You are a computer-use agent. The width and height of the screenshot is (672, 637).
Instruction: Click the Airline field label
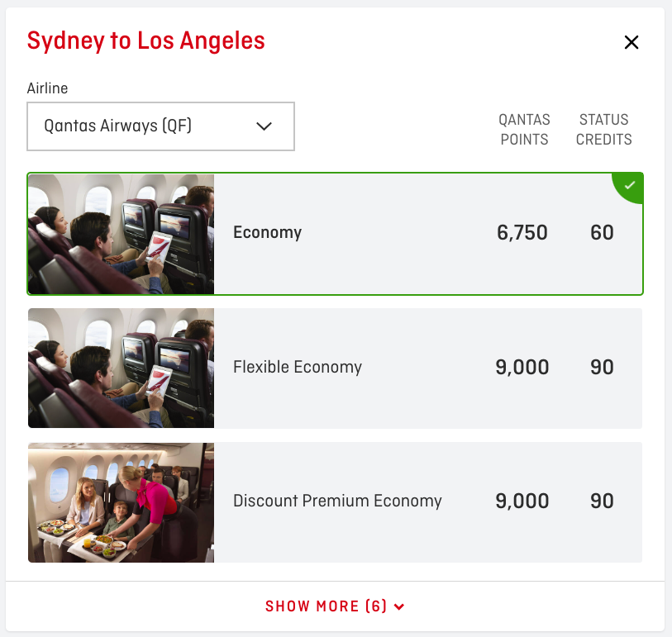pyautogui.click(x=47, y=88)
